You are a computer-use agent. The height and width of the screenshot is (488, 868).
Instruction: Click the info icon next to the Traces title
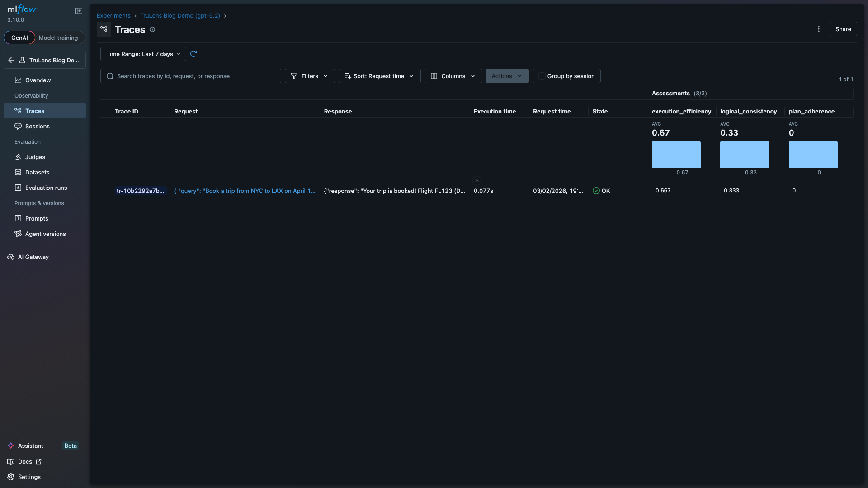click(x=152, y=29)
